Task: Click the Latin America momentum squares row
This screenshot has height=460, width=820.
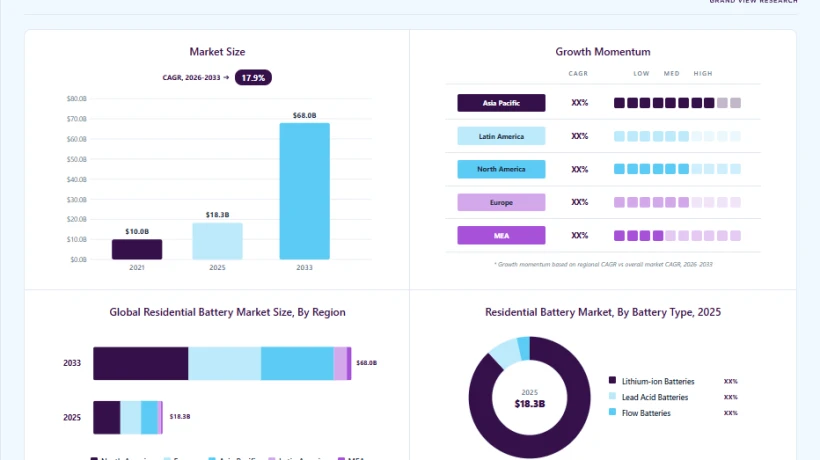Action: [x=677, y=136]
